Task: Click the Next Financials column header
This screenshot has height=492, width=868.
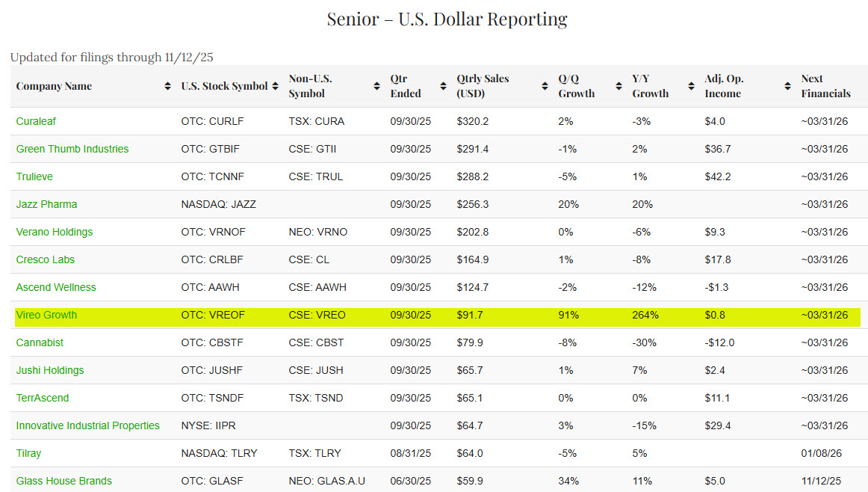Action: (x=825, y=87)
